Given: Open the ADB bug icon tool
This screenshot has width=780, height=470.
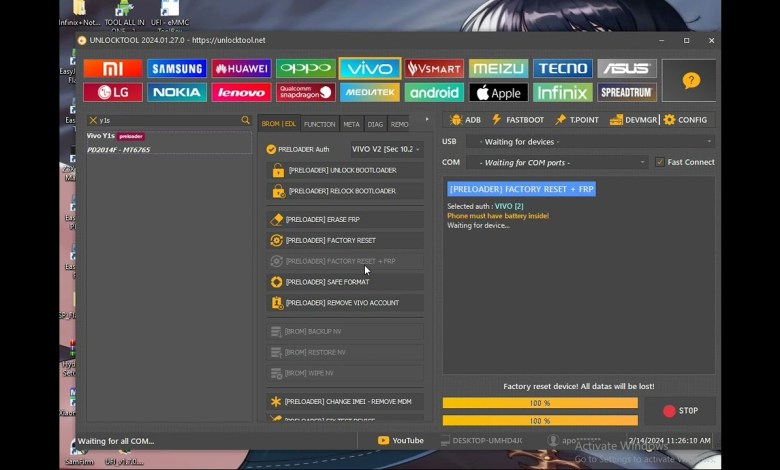Looking at the screenshot, I should click(465, 120).
